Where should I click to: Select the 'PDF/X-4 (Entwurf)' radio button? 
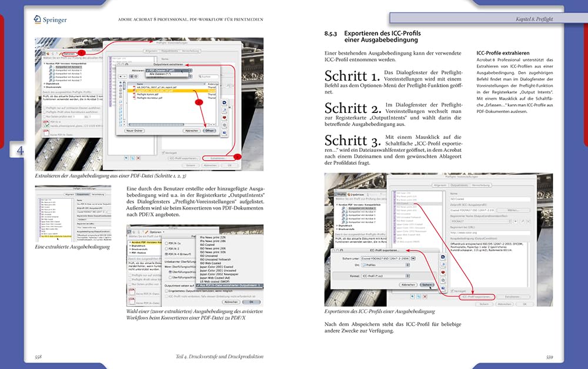point(166,254)
